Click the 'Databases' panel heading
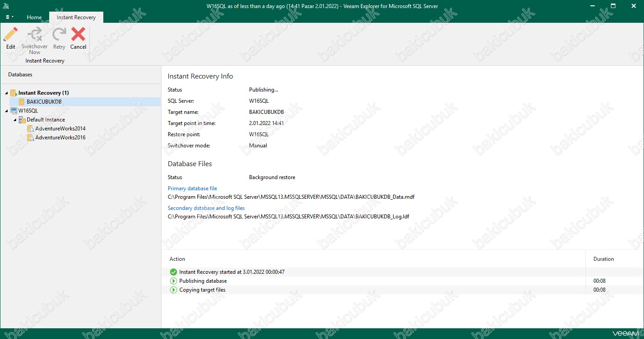Image resolution: width=644 pixels, height=339 pixels. coord(20,75)
